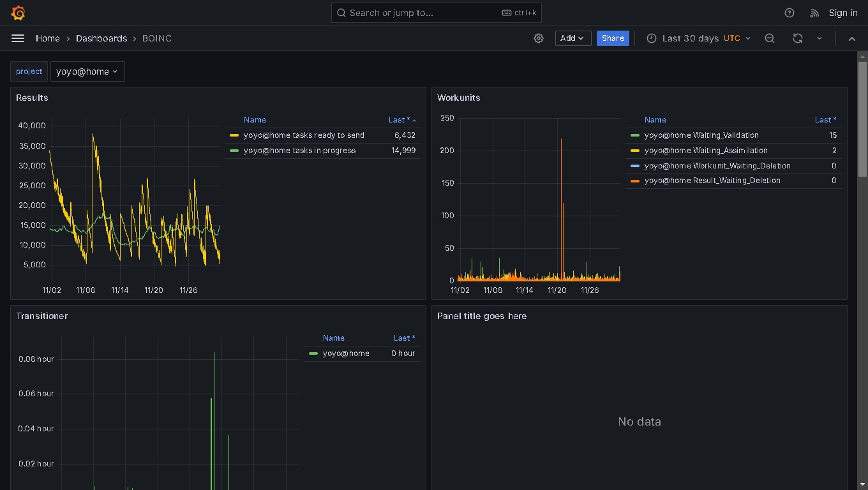Image resolution: width=868 pixels, height=490 pixels.
Task: Click the Share button
Action: click(x=613, y=38)
